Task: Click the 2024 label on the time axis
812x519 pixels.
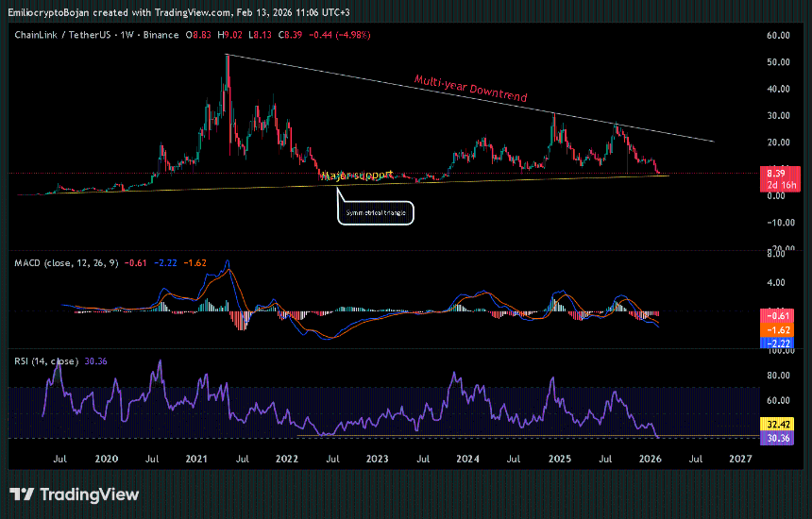Action: tap(466, 459)
